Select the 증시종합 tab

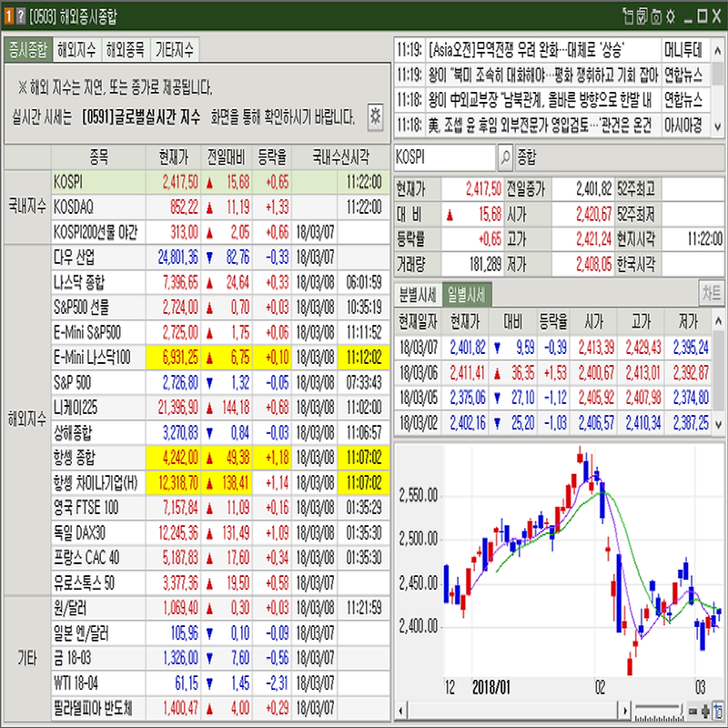click(29, 50)
